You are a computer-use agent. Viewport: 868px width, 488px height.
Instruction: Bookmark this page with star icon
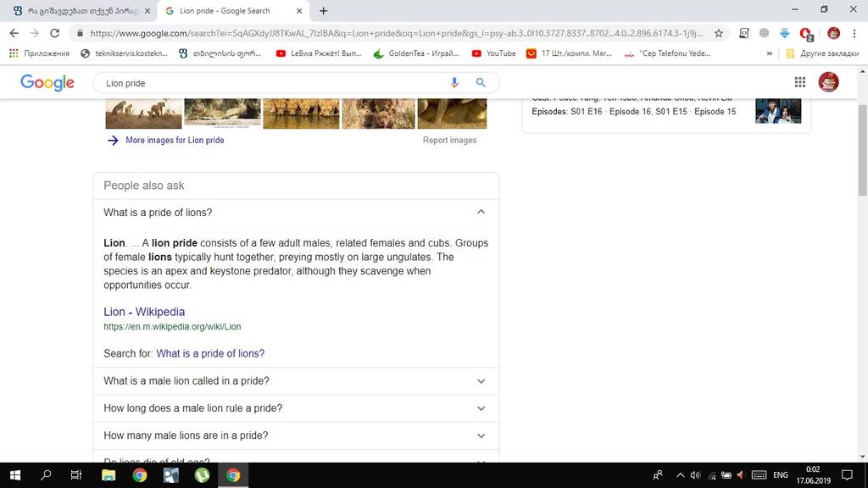(719, 33)
